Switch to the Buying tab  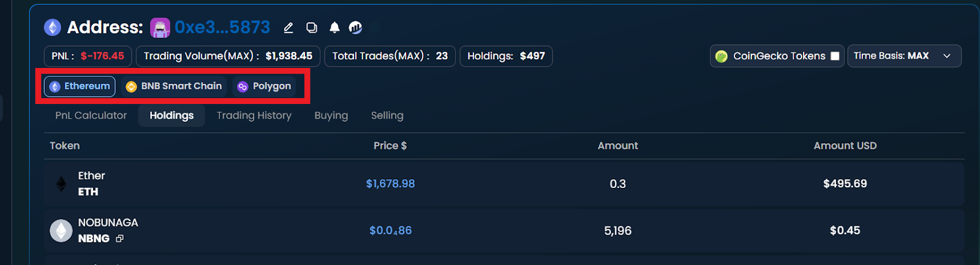[x=331, y=116]
